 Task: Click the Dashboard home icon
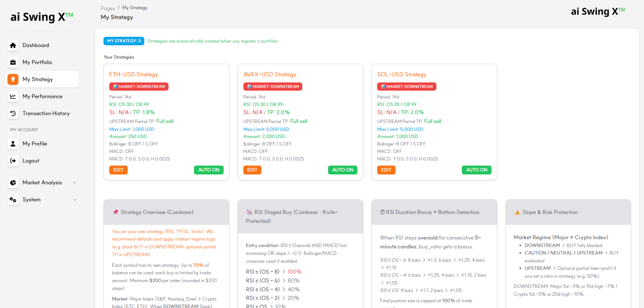pos(13,45)
